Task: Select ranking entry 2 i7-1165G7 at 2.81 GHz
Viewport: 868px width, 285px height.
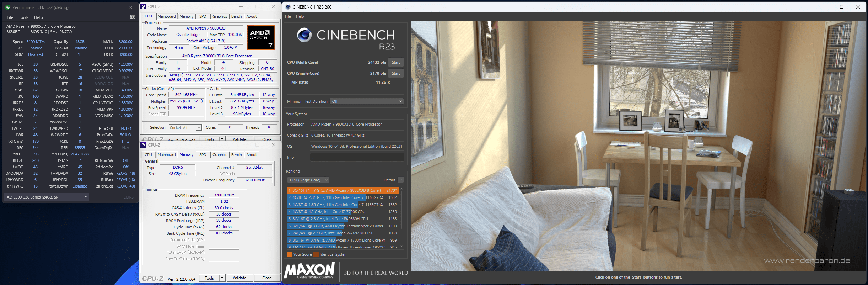Action: [343, 197]
